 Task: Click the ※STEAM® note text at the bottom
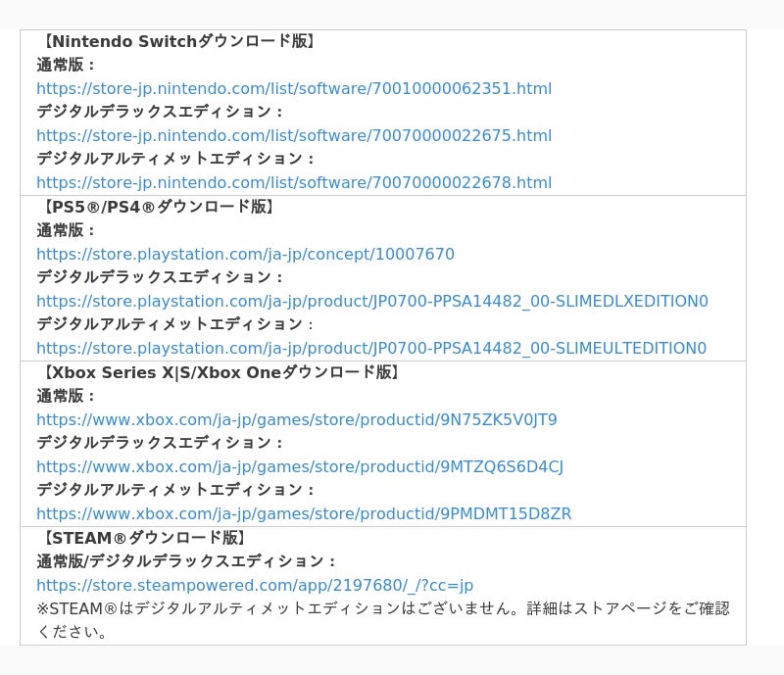[382, 608]
